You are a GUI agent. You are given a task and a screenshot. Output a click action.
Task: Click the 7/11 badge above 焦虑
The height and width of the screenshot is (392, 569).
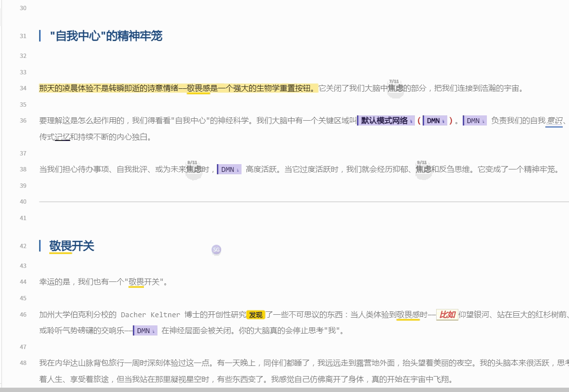394,82
